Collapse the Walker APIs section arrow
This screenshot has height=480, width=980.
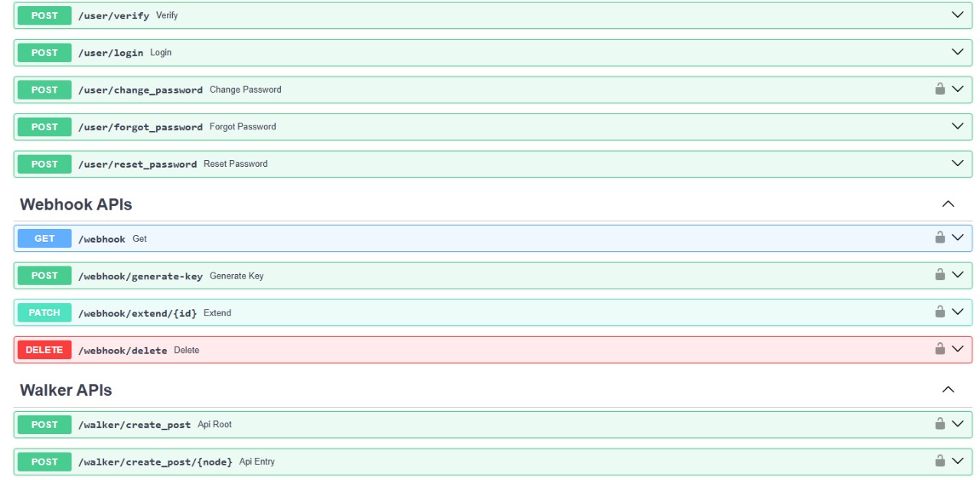(949, 390)
